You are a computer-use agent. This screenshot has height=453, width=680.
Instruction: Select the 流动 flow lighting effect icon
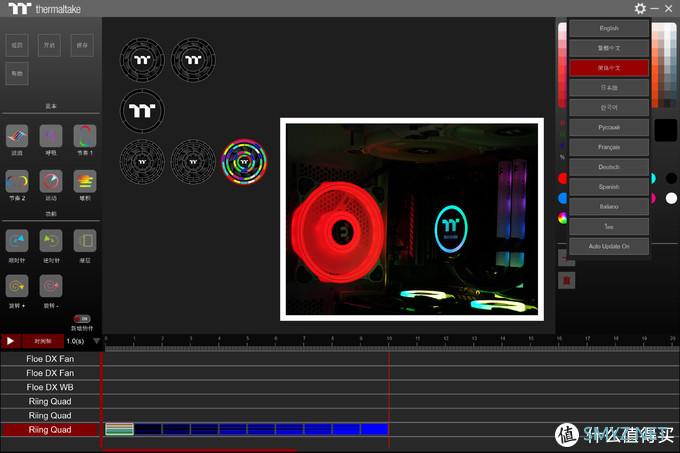[x=17, y=136]
